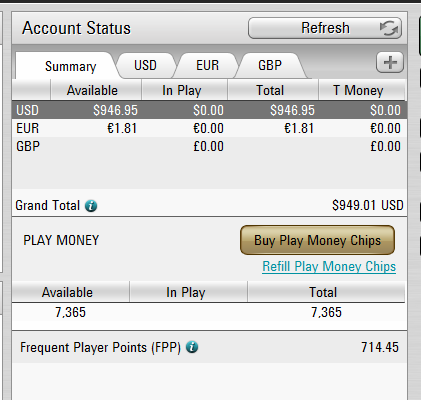Follow the Refill Play Money Chips link
Image resolution: width=421 pixels, height=400 pixels.
tap(329, 266)
